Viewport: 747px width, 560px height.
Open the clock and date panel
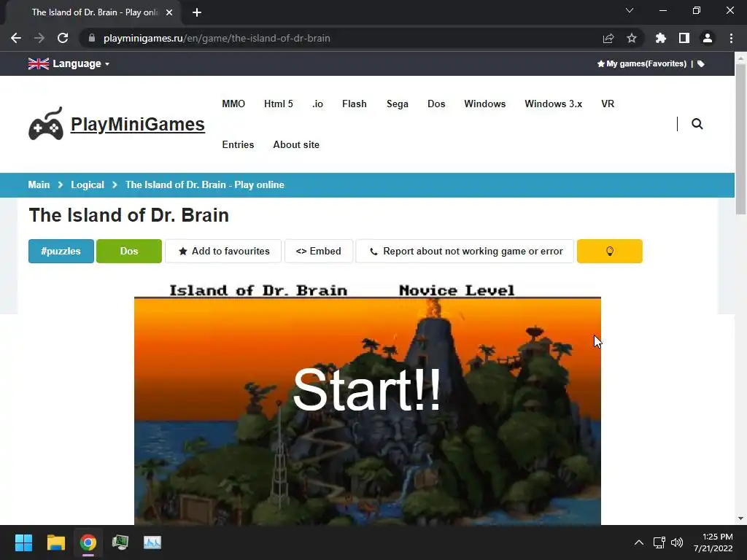click(x=713, y=542)
